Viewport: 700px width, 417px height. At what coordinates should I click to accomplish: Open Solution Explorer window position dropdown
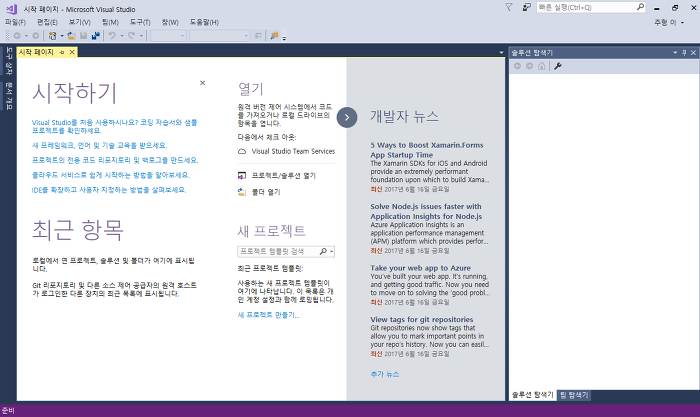(675, 53)
